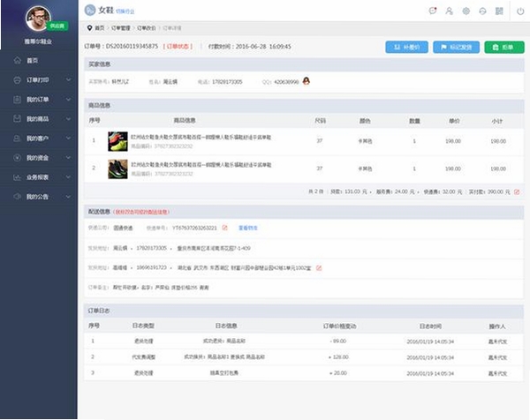Click the product title in row 2

click(201, 165)
